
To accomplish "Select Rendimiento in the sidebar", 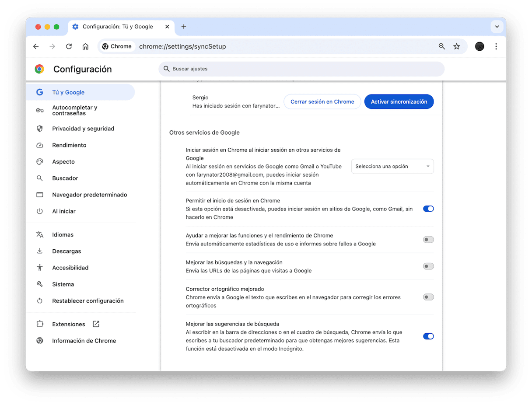I will click(x=69, y=145).
